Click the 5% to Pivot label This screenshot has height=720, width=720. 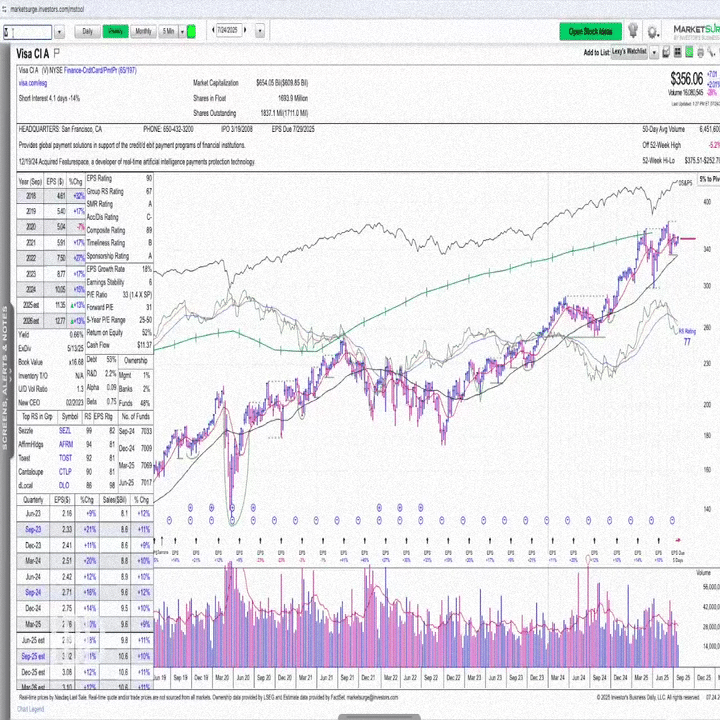(709, 179)
